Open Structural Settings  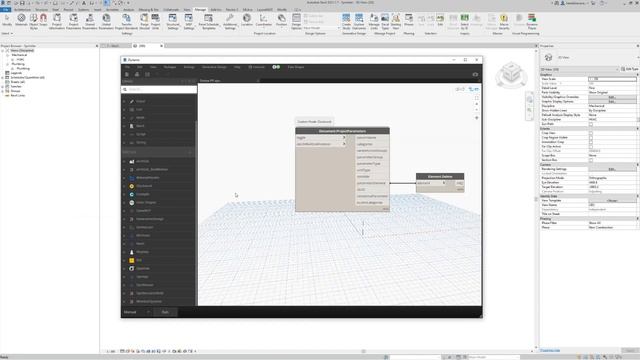[x=173, y=21]
